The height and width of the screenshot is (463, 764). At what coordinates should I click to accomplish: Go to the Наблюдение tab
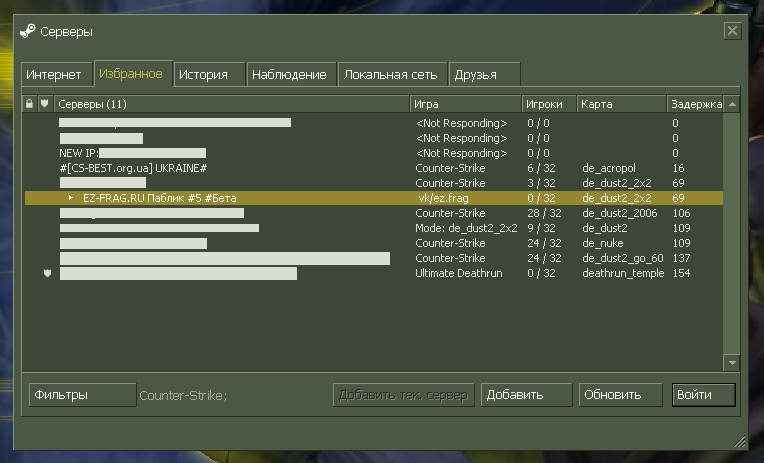tap(291, 75)
